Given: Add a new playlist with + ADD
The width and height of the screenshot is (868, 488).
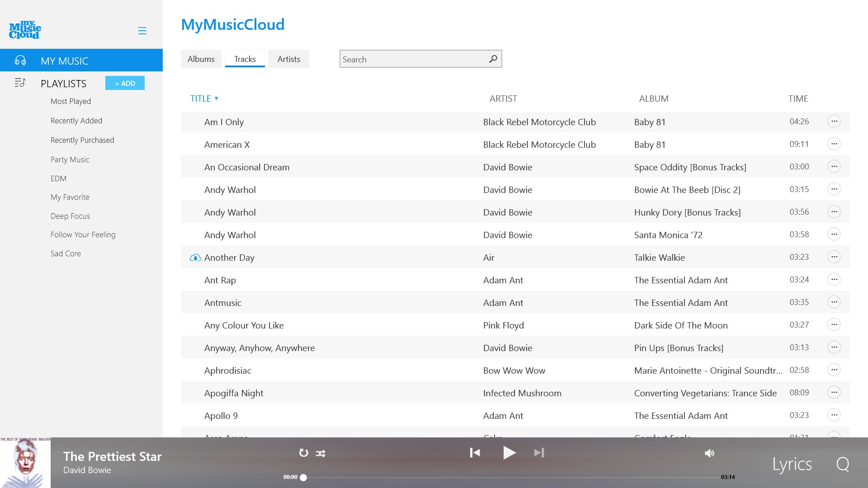Looking at the screenshot, I should coord(125,83).
